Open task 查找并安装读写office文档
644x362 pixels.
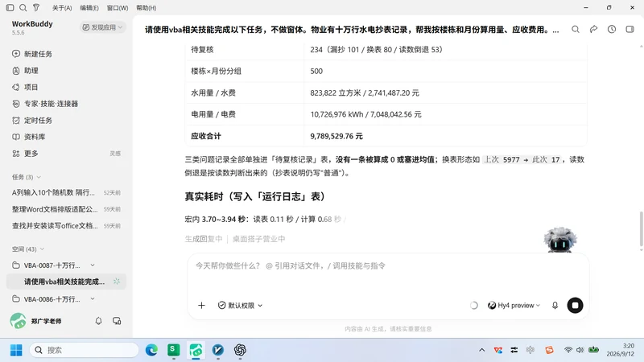66,226
